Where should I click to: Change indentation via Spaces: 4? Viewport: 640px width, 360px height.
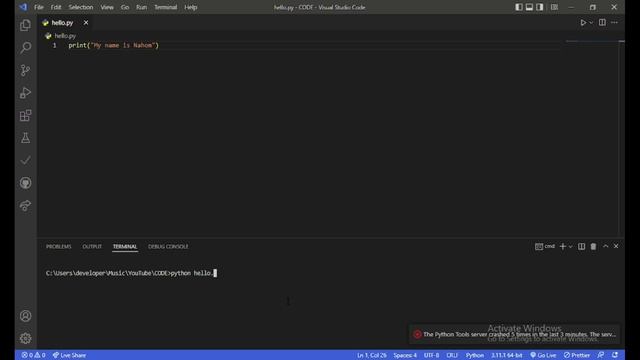click(x=405, y=355)
